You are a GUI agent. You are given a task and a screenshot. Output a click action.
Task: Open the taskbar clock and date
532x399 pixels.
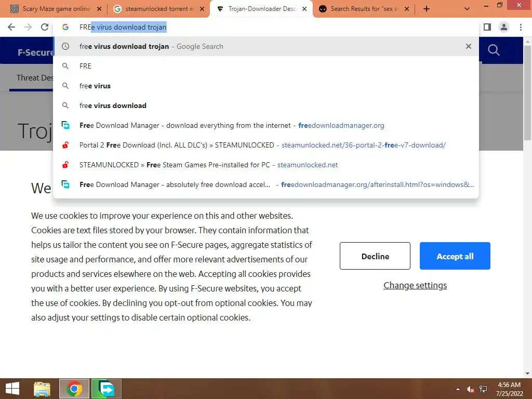pyautogui.click(x=509, y=389)
